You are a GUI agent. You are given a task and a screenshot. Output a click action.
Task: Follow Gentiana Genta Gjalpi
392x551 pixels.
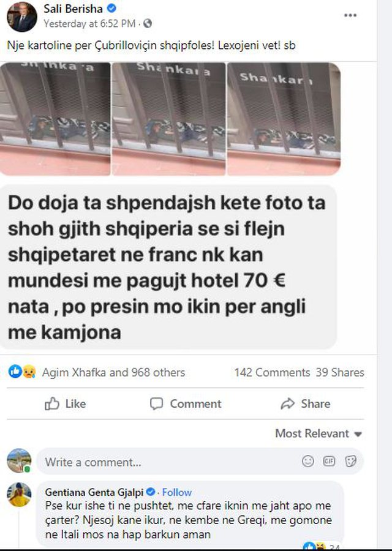click(x=177, y=492)
